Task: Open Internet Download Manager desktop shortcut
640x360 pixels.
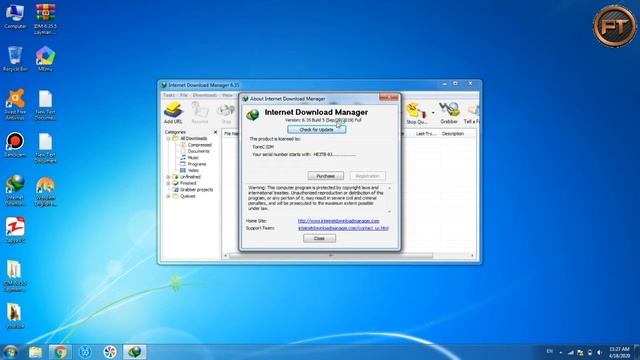Action: [x=15, y=191]
